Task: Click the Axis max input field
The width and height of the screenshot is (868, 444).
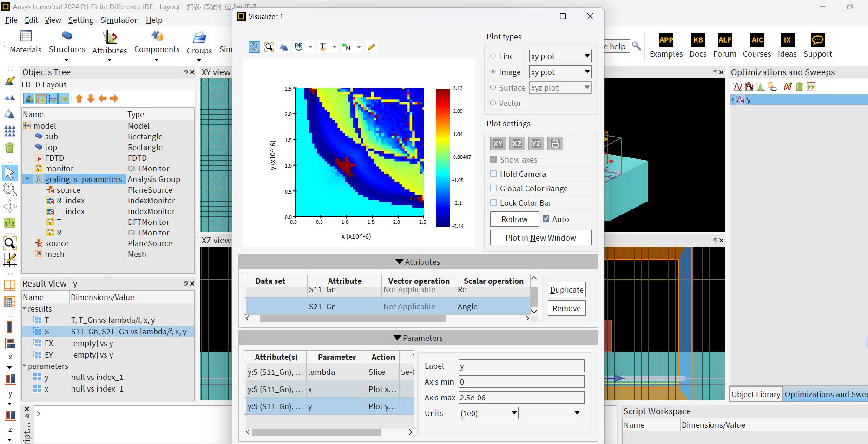Action: (521, 398)
